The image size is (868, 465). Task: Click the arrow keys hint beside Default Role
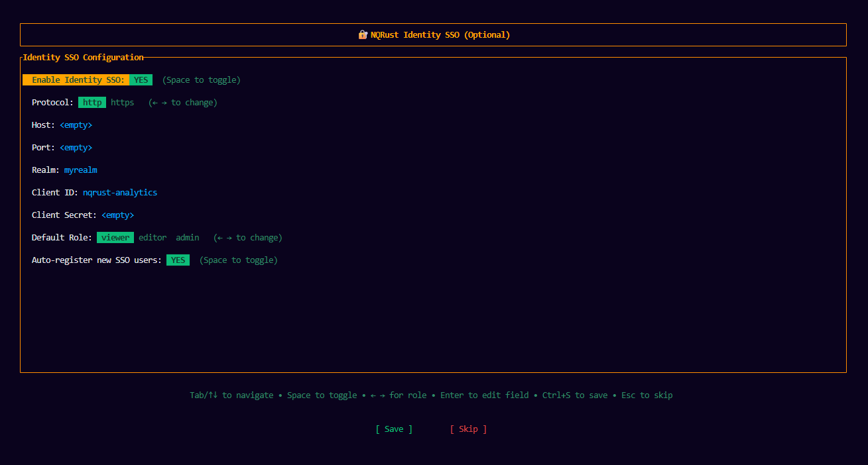247,238
